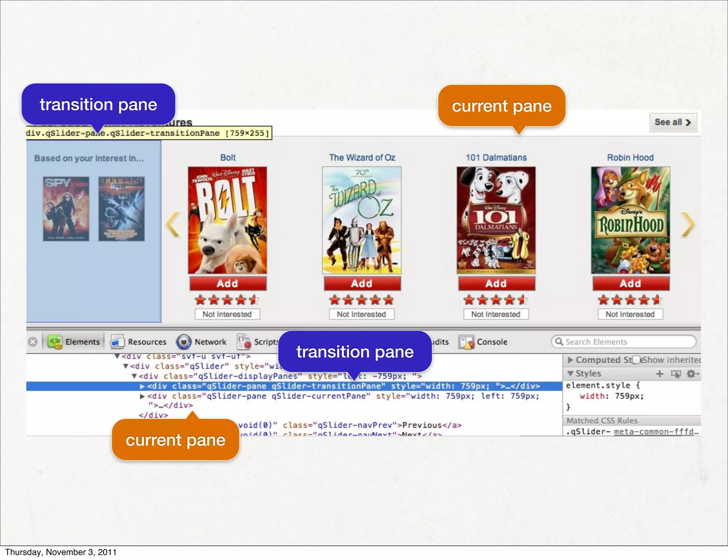Viewport: 728px width, 560px height.
Task: Close the developer tools panel
Action: pos(33,342)
